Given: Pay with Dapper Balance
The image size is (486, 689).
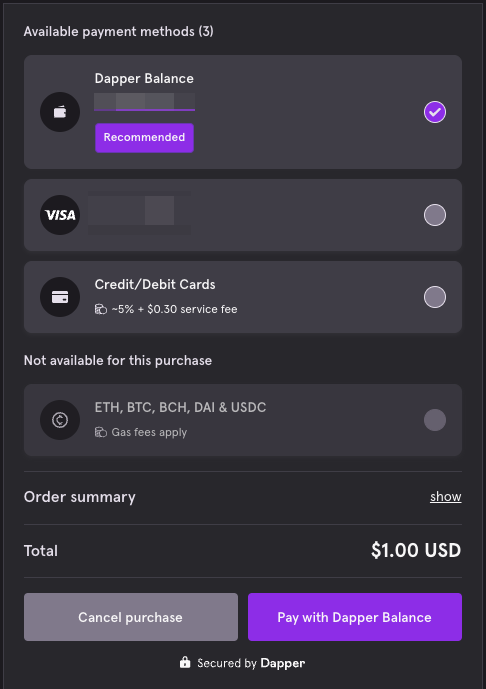Looking at the screenshot, I should 355,617.
